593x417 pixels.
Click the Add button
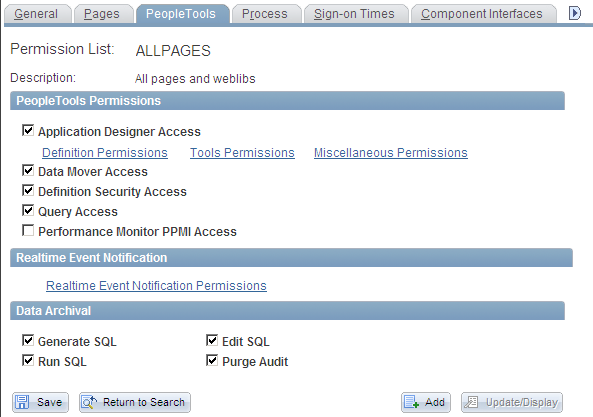[426, 402]
